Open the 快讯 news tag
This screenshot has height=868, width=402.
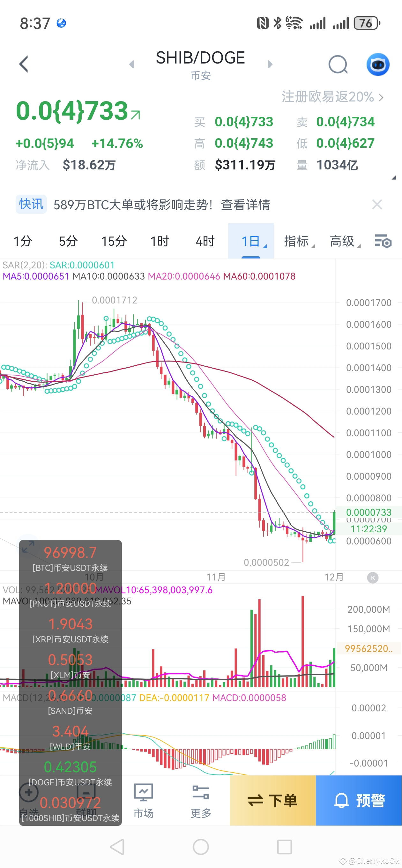click(x=31, y=204)
